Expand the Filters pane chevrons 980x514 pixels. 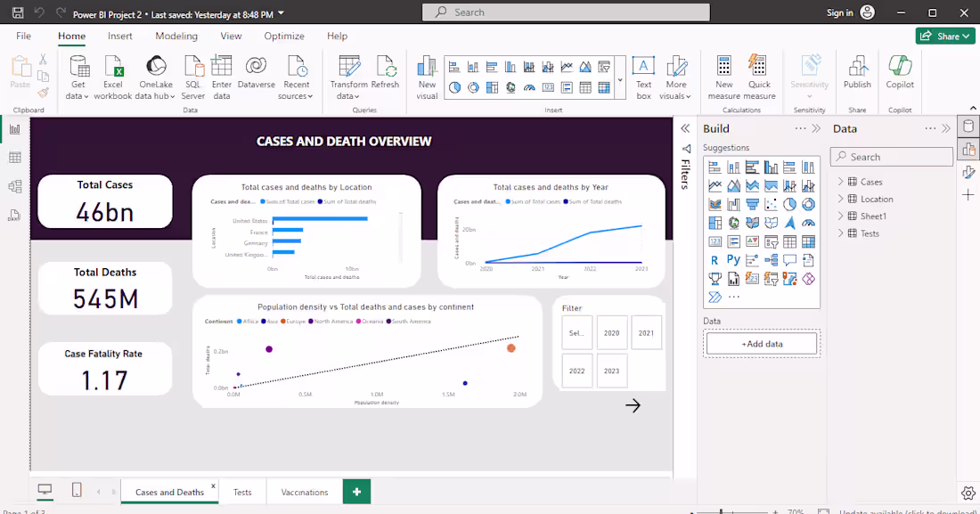click(x=685, y=128)
